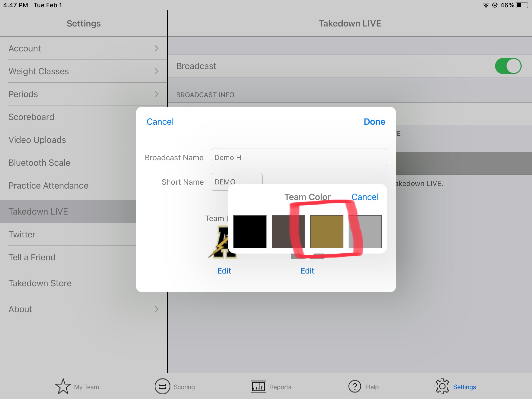Tap the Help question mark icon
This screenshot has width=532, height=399.
[x=355, y=387]
